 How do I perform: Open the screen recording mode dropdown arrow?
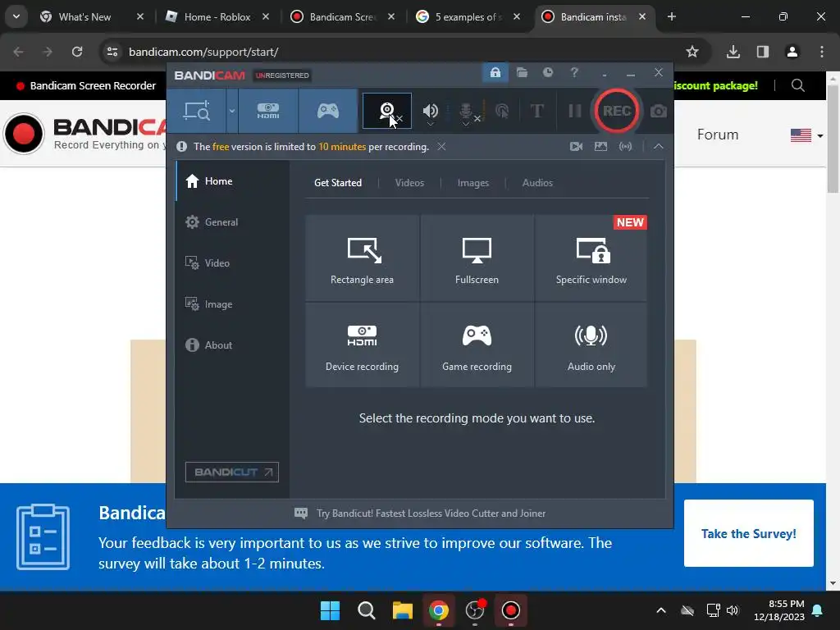pos(232,111)
